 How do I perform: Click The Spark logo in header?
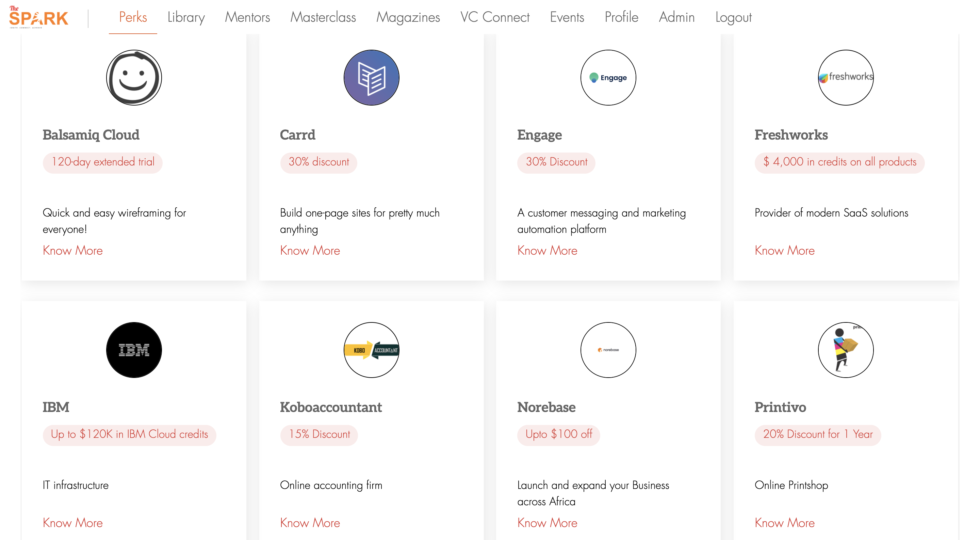pyautogui.click(x=38, y=17)
